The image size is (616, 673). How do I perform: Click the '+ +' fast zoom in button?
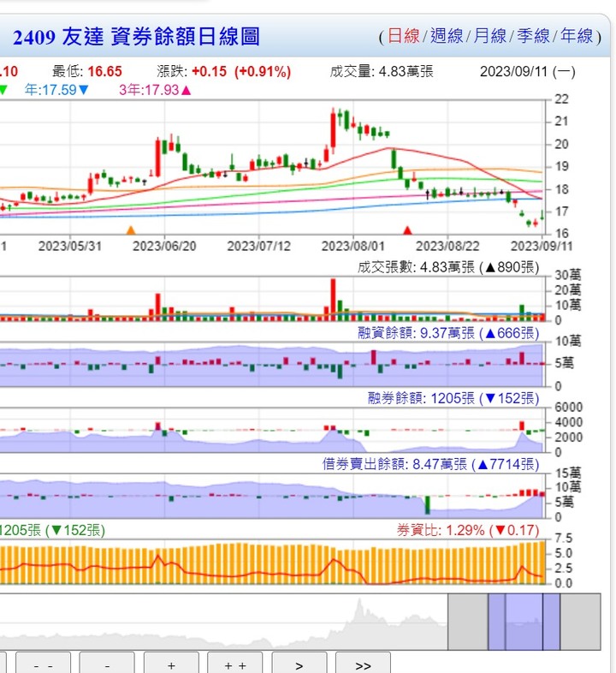[x=235, y=663]
